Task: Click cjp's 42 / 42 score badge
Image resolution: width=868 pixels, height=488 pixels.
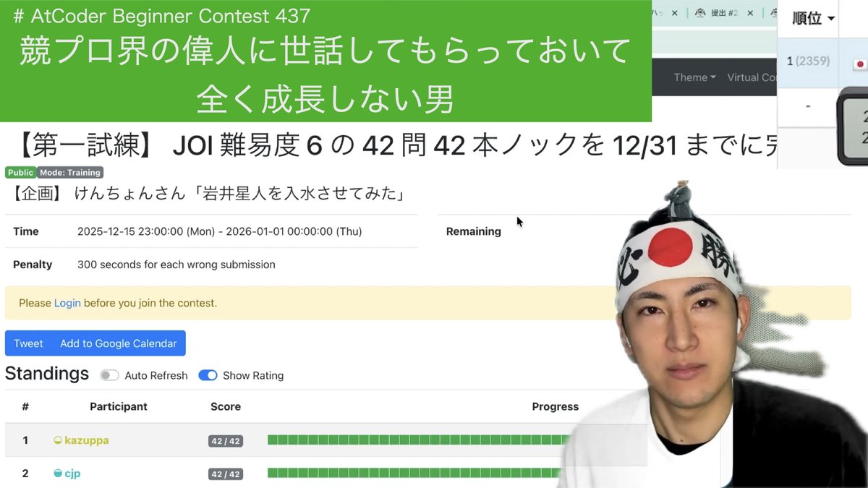Action: click(226, 474)
